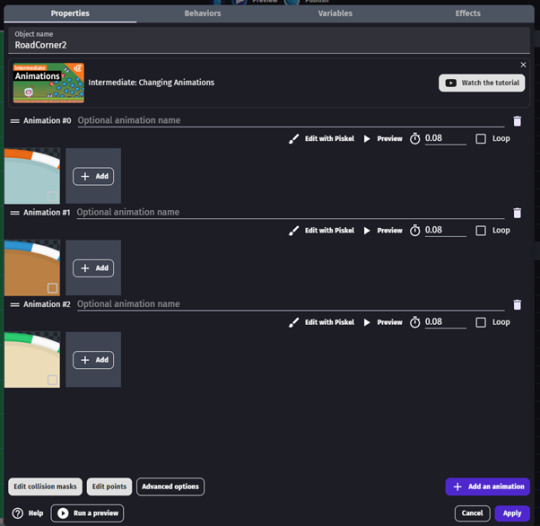Enable Loop for Animation #0
The width and height of the screenshot is (540, 526).
[480, 139]
